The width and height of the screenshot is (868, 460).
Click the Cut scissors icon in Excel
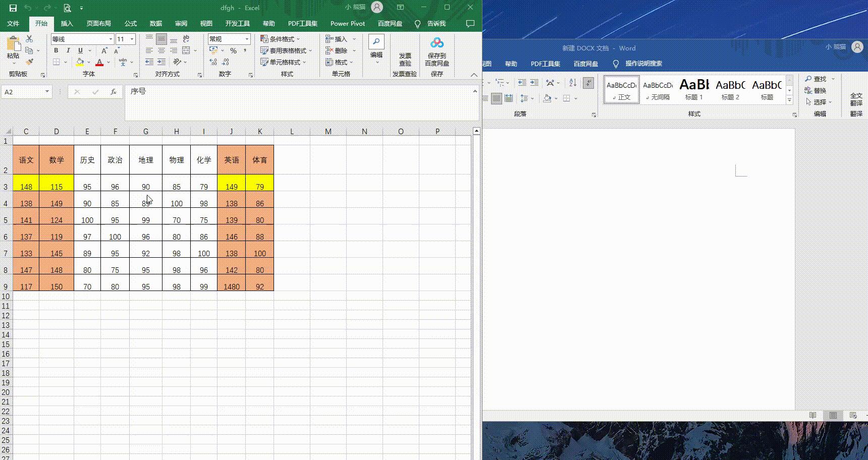(29, 39)
